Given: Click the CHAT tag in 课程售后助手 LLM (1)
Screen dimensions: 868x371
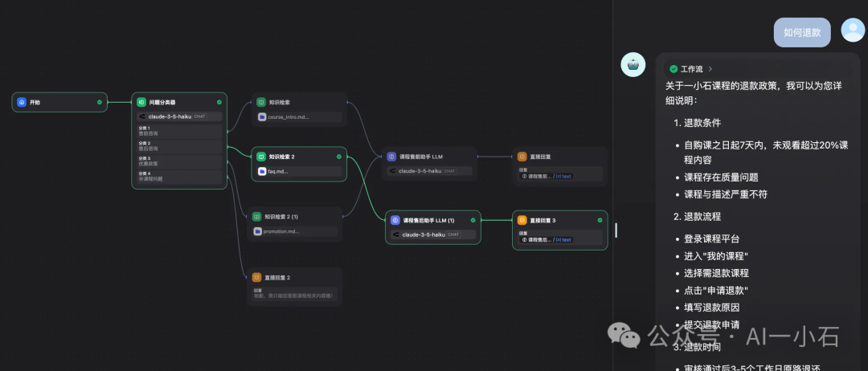Looking at the screenshot, I should [x=453, y=234].
